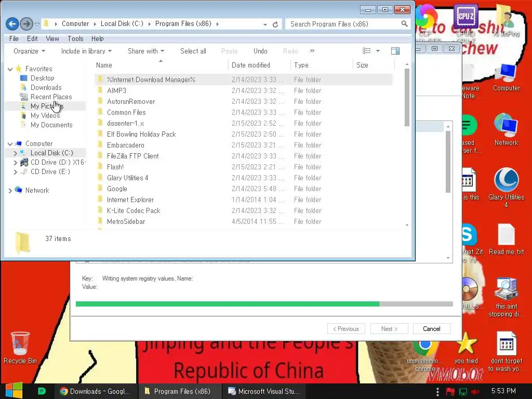Open the Read me.txt desktop file
The width and height of the screenshot is (532, 399).
506,239
